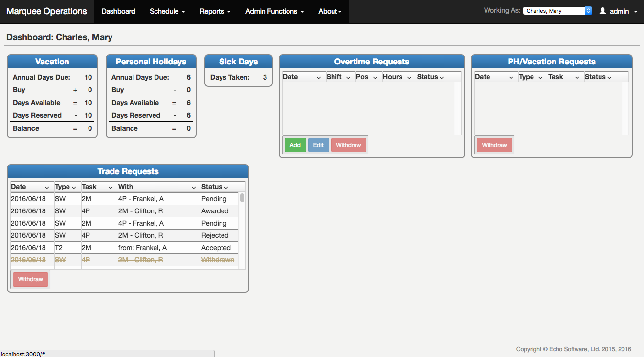This screenshot has height=357, width=644.
Task: Expand the About menu
Action: click(x=330, y=11)
